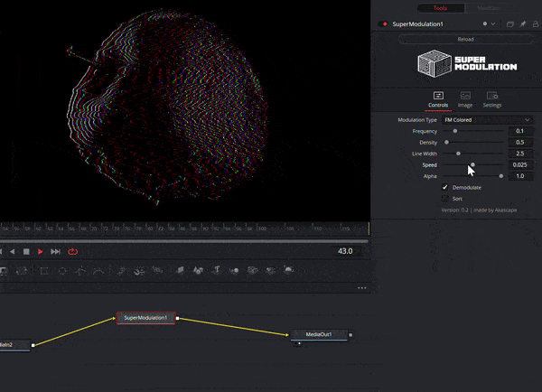Open the three-dots options menu above nodes

coord(361,288)
